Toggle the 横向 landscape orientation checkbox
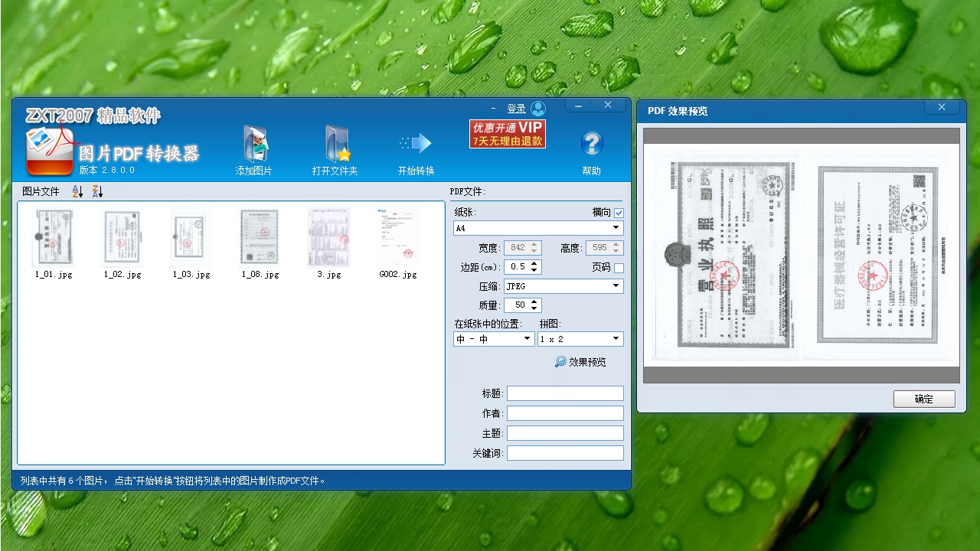Viewport: 980px width, 551px height. [619, 212]
